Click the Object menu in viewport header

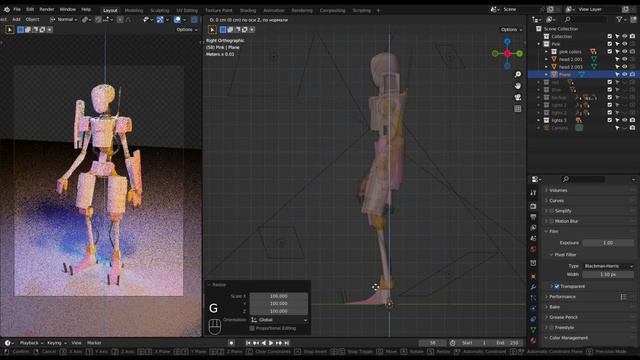click(x=33, y=19)
